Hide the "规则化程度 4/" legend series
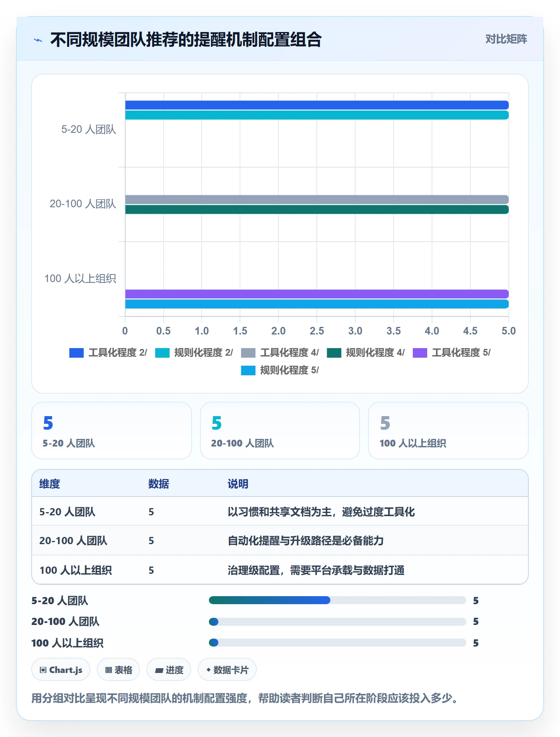560x737 pixels. [x=366, y=352]
